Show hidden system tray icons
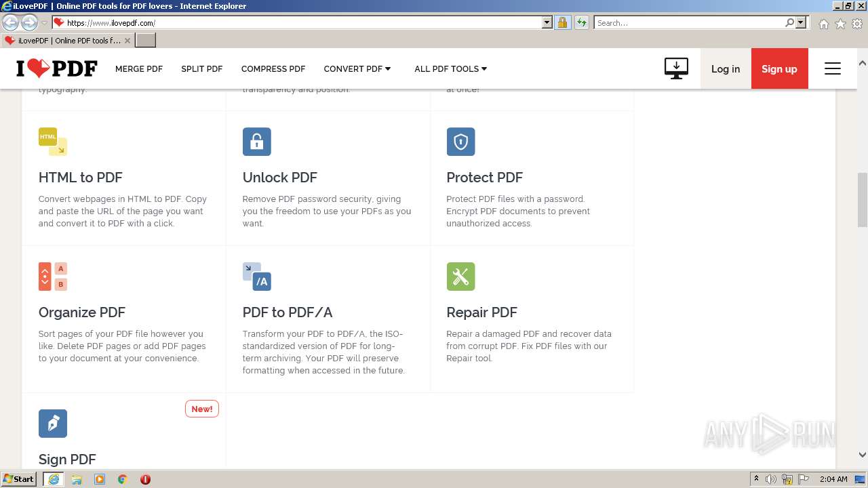Viewport: 868px width, 488px height. pyautogui.click(x=756, y=479)
